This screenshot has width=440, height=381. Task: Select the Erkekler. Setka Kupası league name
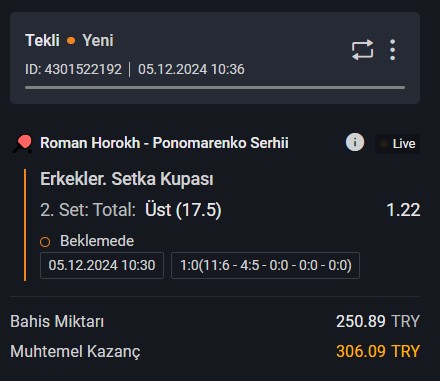127,179
